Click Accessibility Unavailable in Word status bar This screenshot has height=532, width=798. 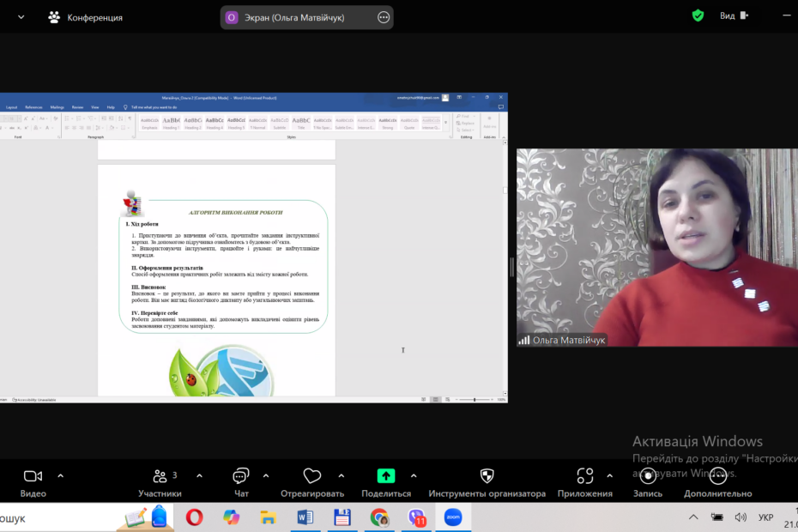[34, 400]
